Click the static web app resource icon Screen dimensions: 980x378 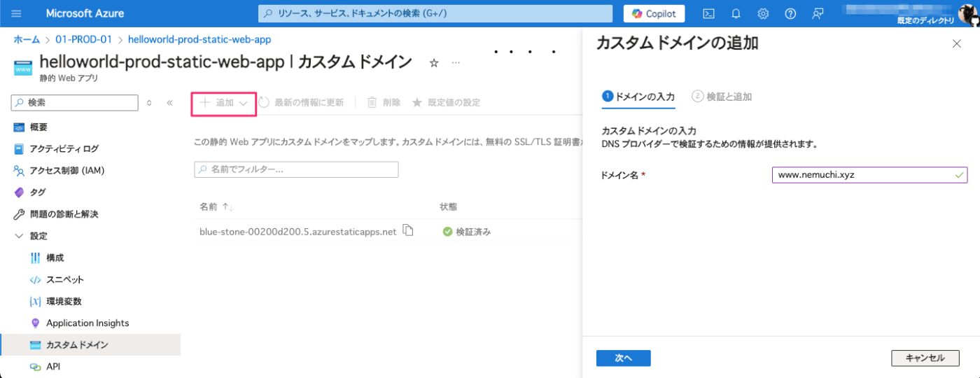[x=23, y=67]
